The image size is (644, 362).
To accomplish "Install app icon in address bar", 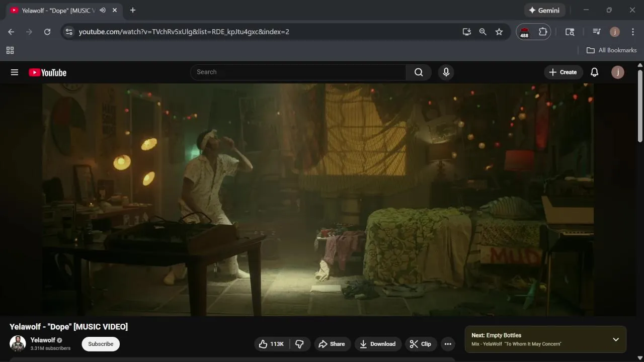I will (467, 32).
